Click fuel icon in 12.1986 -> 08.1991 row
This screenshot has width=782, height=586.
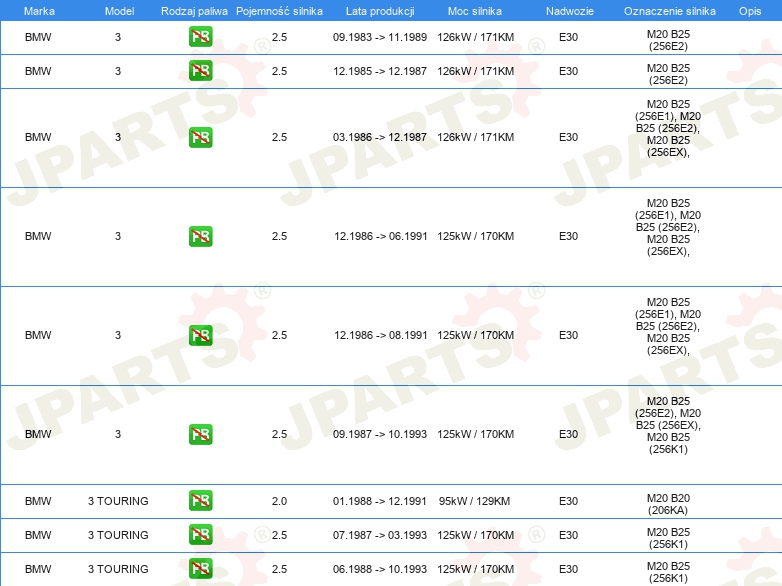pos(200,335)
